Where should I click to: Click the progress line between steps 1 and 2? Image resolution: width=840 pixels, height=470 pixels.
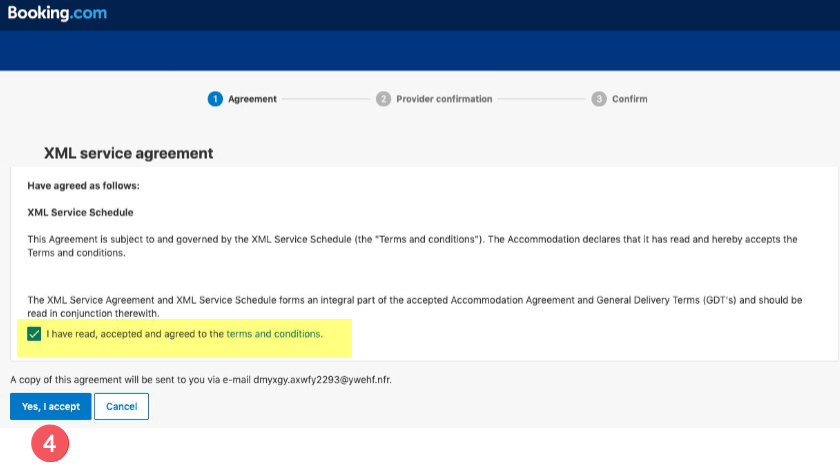[x=325, y=99]
